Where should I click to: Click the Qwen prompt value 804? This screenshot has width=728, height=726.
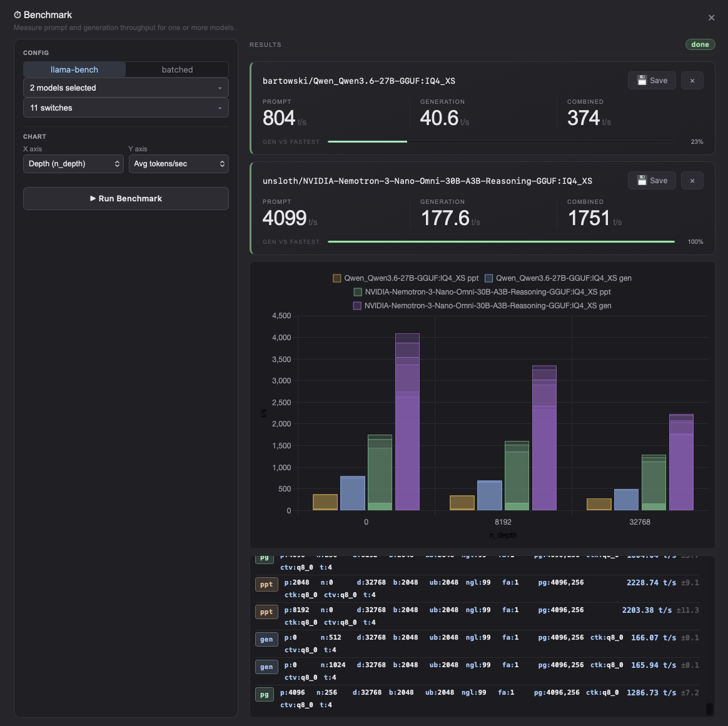click(278, 118)
